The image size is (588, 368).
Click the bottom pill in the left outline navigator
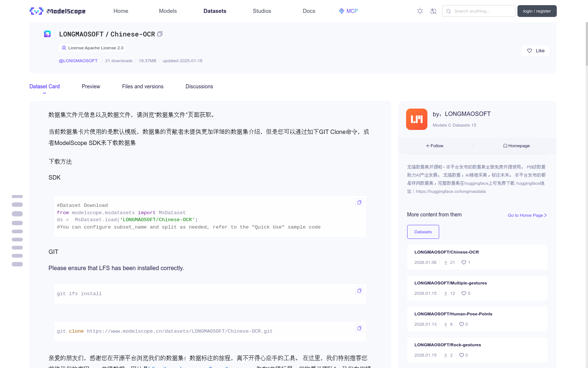[x=17, y=264]
